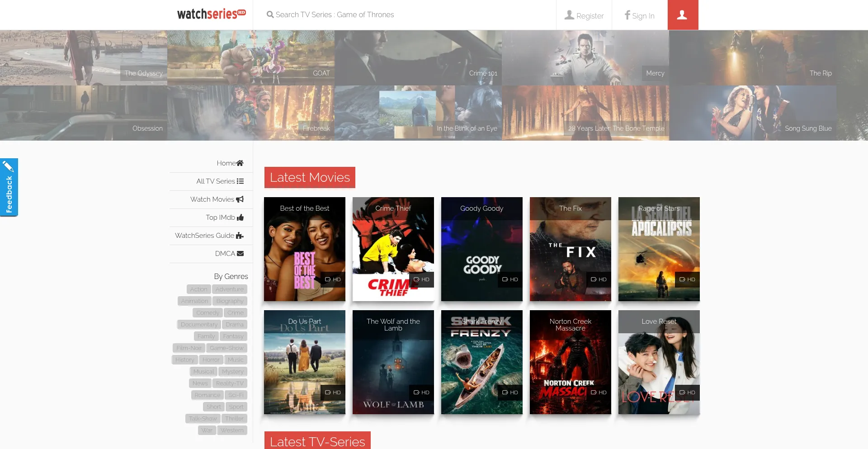868x449 pixels.
Task: Open the Obsession banner thumbnail
Action: [x=84, y=113]
